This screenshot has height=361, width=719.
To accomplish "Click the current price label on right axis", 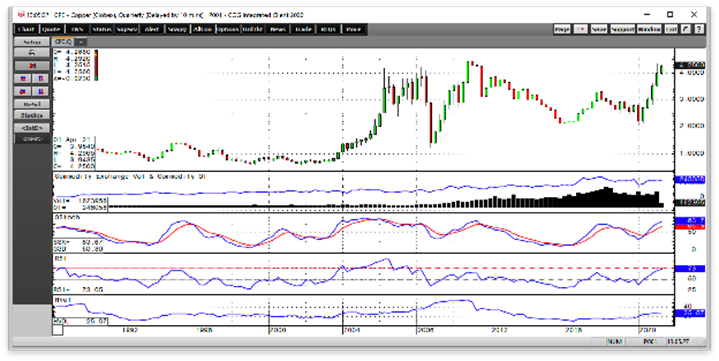I will tap(689, 65).
